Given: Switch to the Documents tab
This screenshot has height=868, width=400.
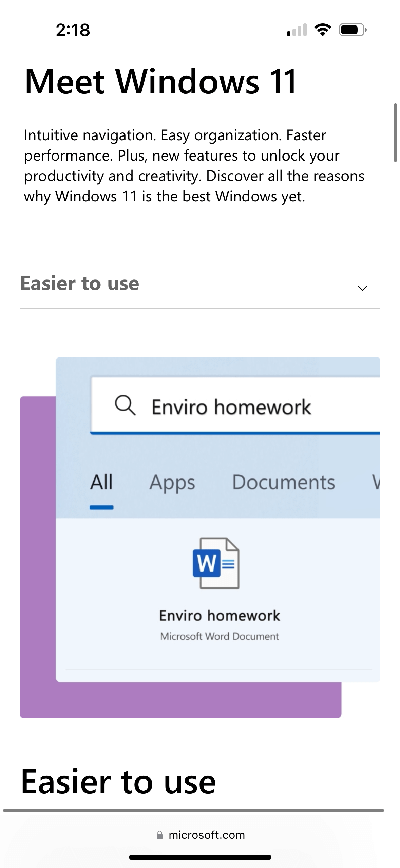Looking at the screenshot, I should [x=283, y=482].
